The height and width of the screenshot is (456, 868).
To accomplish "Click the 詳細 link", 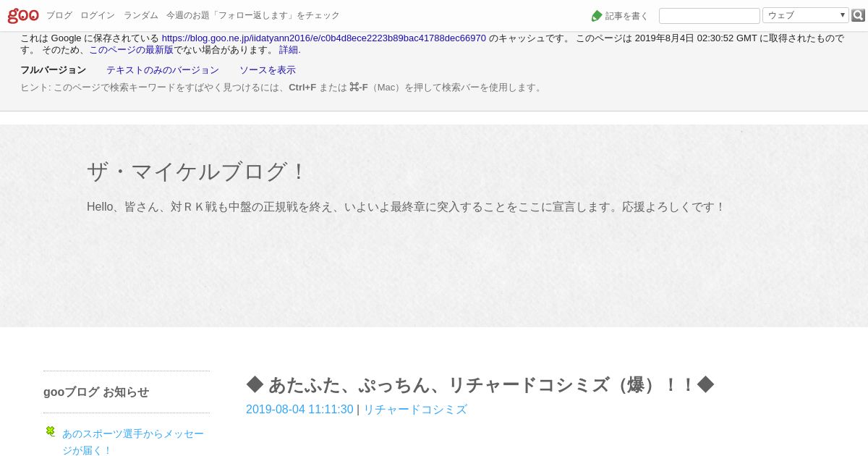I will [x=289, y=50].
